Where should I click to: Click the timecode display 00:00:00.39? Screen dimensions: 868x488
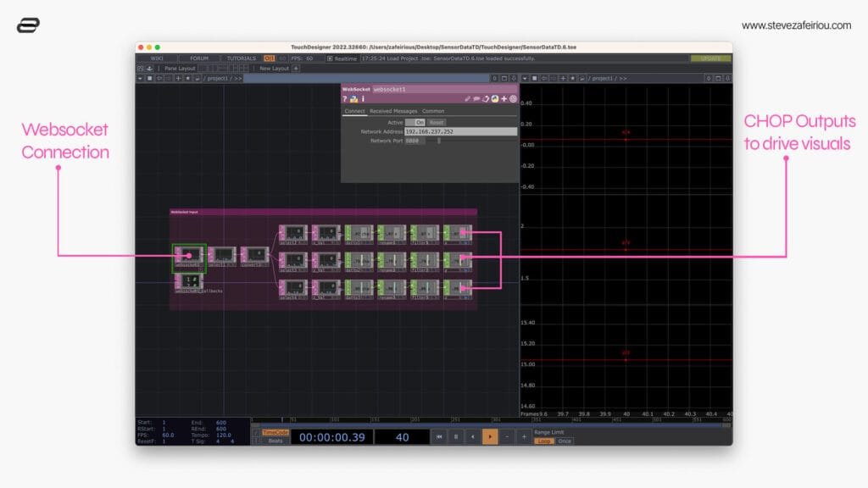pos(331,437)
